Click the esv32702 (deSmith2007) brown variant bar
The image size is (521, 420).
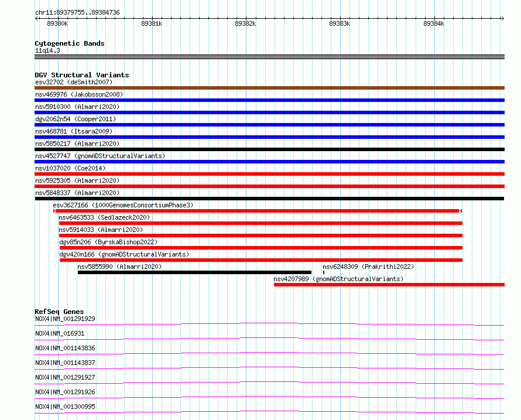(x=269, y=88)
